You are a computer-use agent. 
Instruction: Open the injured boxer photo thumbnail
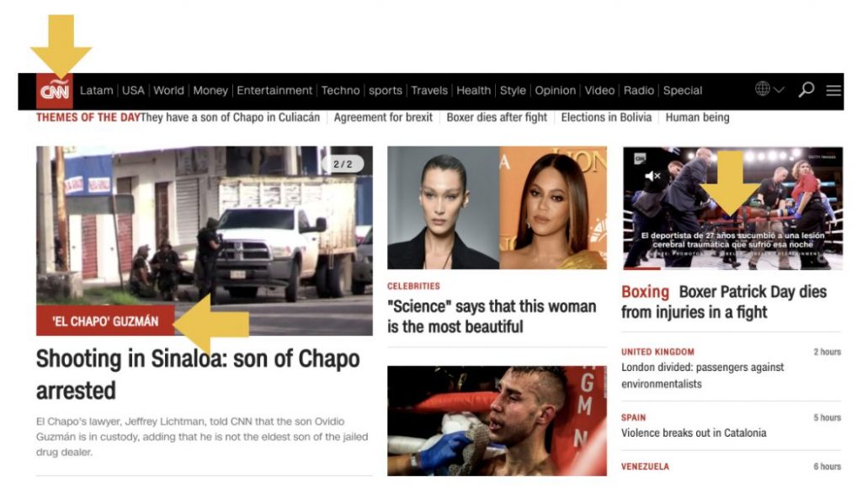pyautogui.click(x=497, y=421)
